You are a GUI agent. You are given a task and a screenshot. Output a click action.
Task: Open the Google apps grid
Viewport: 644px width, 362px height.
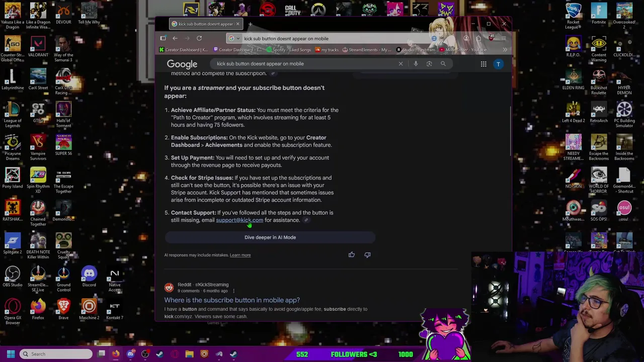pyautogui.click(x=484, y=64)
